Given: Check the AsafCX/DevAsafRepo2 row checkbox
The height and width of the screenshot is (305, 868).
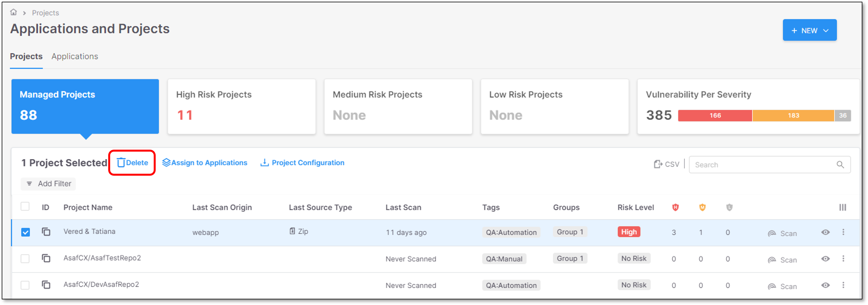Looking at the screenshot, I should pyautogui.click(x=25, y=285).
